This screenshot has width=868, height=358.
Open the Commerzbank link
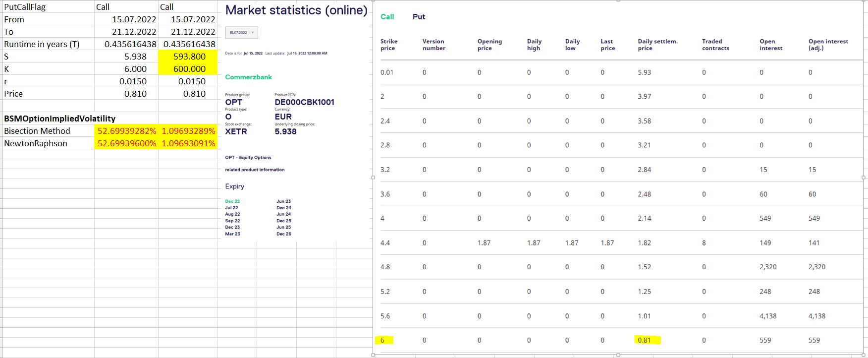coord(248,77)
